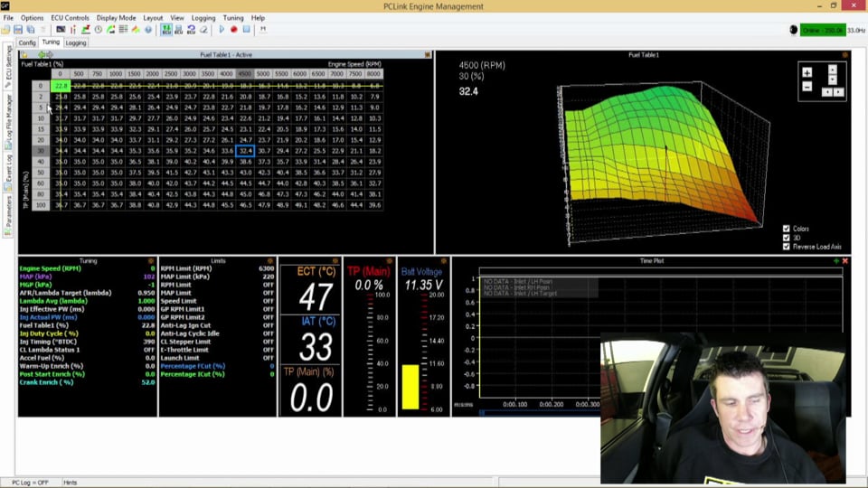Zoom out 3D fuel surface with minus button
The image size is (868, 488).
point(807,87)
